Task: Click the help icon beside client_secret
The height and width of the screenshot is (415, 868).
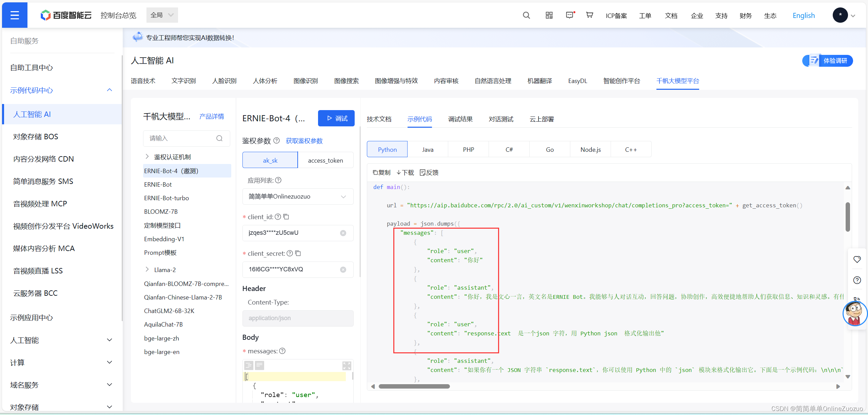Action: click(x=290, y=253)
